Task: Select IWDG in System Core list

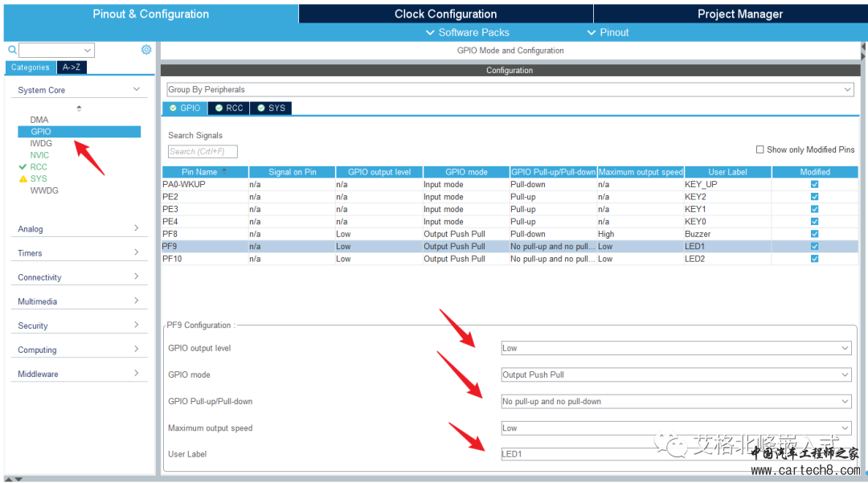Action: [x=41, y=143]
